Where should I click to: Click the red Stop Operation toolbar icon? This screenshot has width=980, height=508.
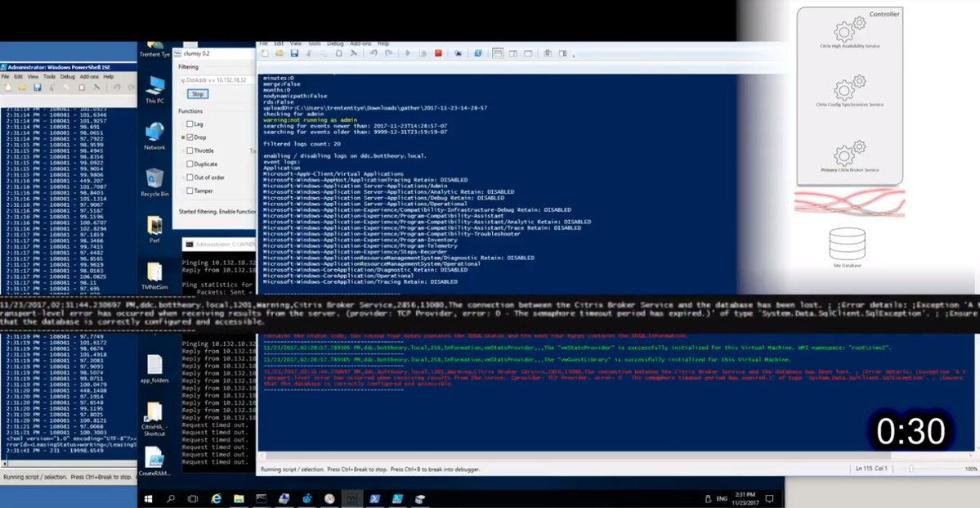coord(438,53)
